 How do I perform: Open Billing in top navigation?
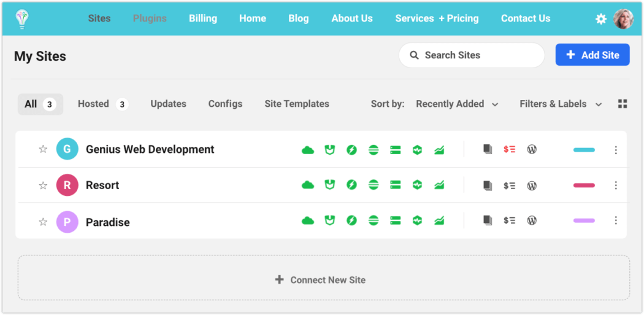point(203,18)
